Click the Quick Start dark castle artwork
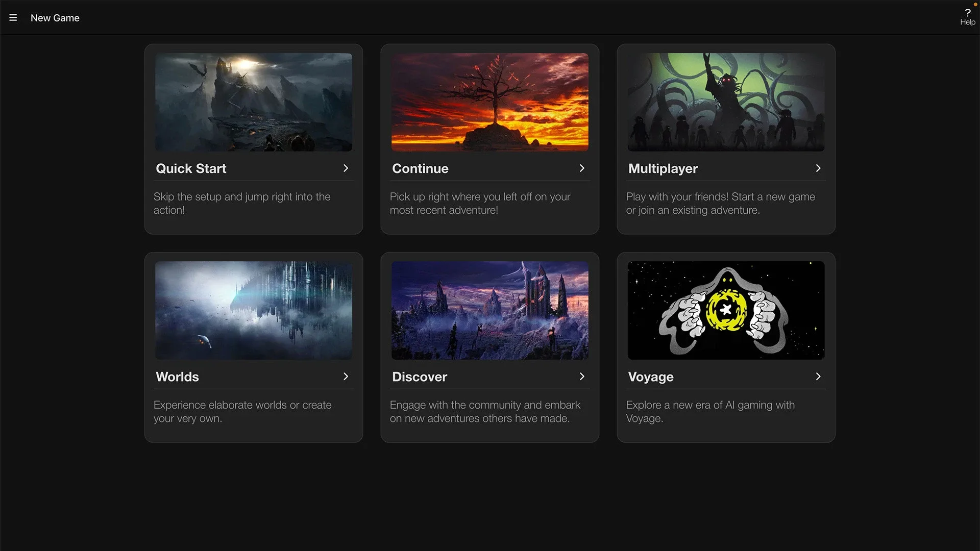The width and height of the screenshot is (980, 551). [254, 102]
